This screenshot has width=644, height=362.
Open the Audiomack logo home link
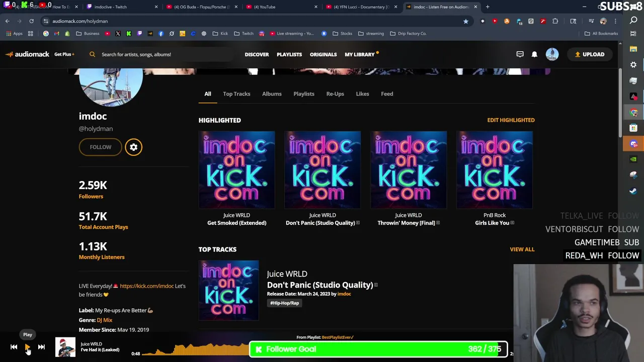pyautogui.click(x=28, y=54)
